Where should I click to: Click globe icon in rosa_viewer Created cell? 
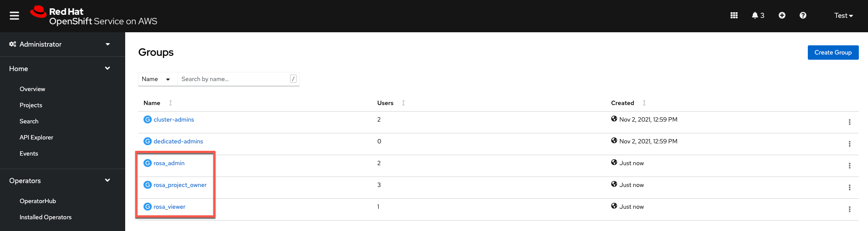click(x=614, y=206)
